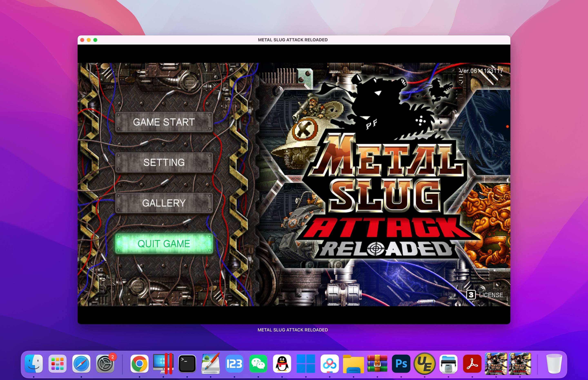This screenshot has height=380, width=588.
Task: Open the Windows logo dock icon
Action: click(306, 364)
